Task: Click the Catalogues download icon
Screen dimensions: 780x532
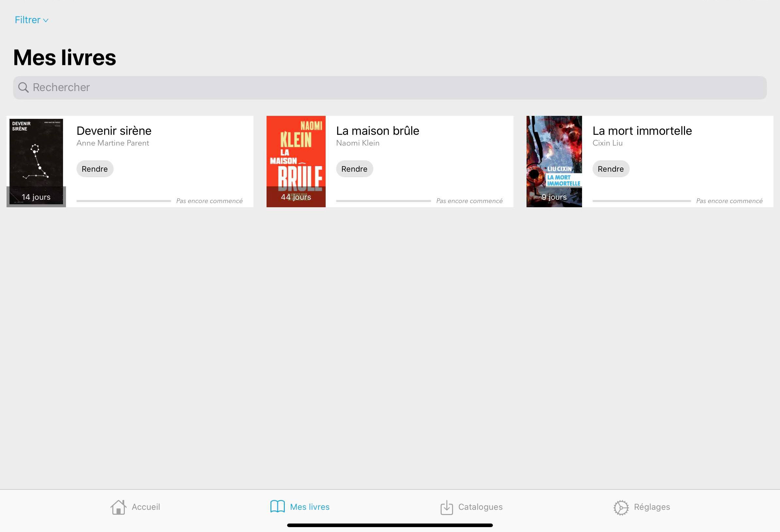Action: 447,507
